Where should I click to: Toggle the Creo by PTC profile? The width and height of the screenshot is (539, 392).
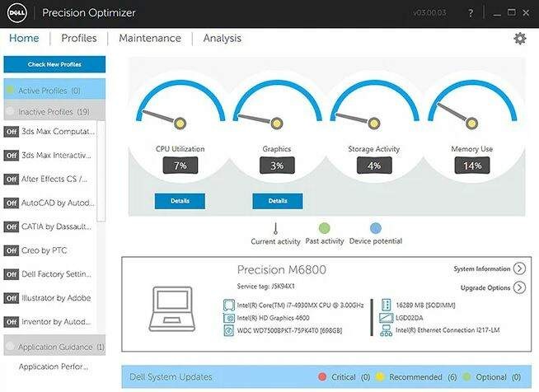(12, 250)
